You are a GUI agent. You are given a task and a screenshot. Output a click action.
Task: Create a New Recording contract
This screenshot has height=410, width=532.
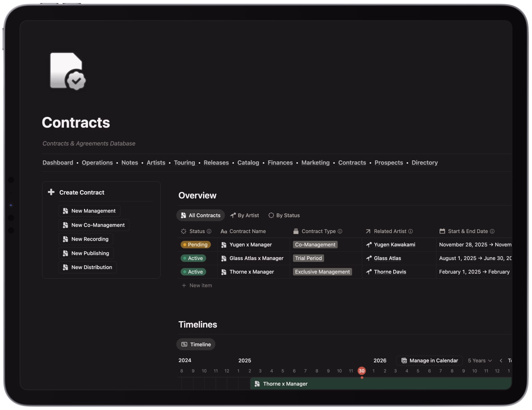point(86,239)
